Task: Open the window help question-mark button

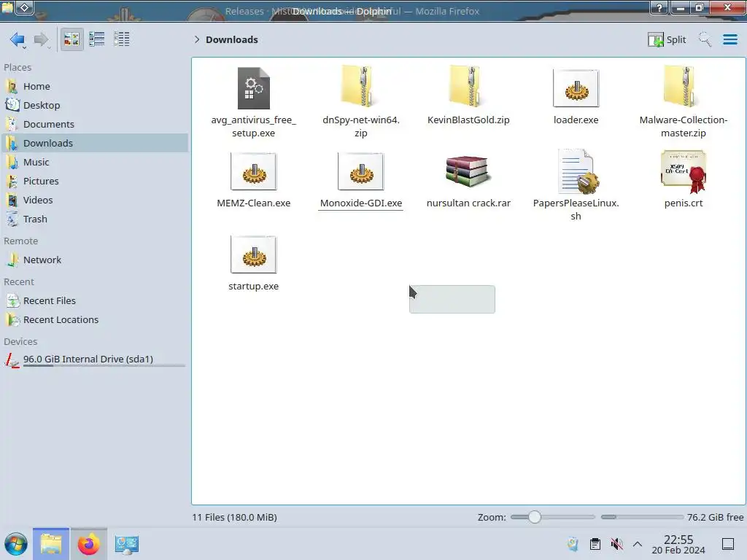Action: coord(659,7)
